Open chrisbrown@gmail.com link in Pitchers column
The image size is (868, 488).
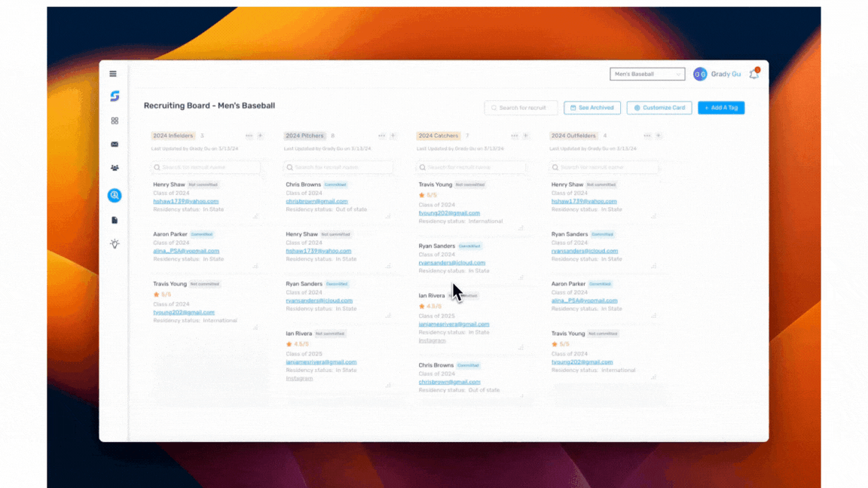[x=316, y=201]
